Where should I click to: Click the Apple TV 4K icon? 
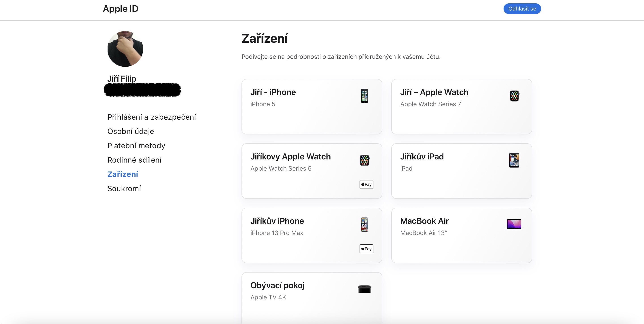pyautogui.click(x=364, y=289)
